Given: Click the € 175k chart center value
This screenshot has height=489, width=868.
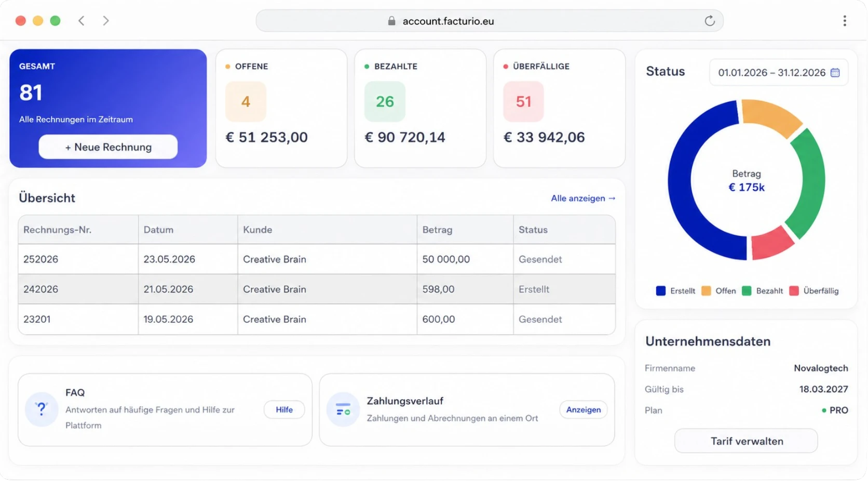Looking at the screenshot, I should pyautogui.click(x=747, y=188).
